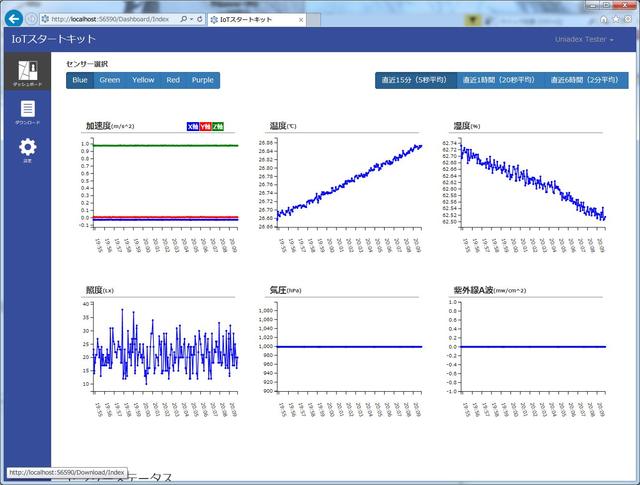
Task: Click the flat UV-A line at 0.0
Action: [533, 347]
